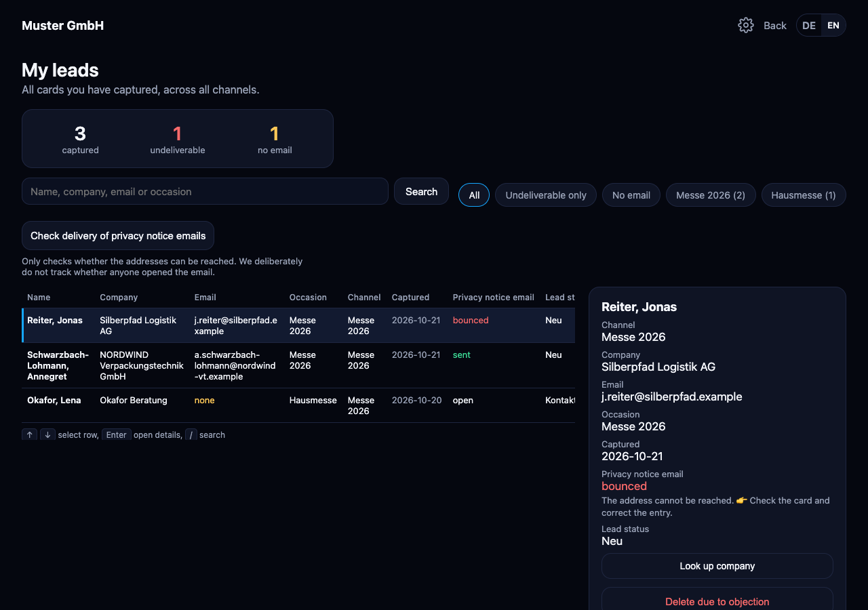
Task: Click the Muster GmbH brand title
Action: coord(62,26)
